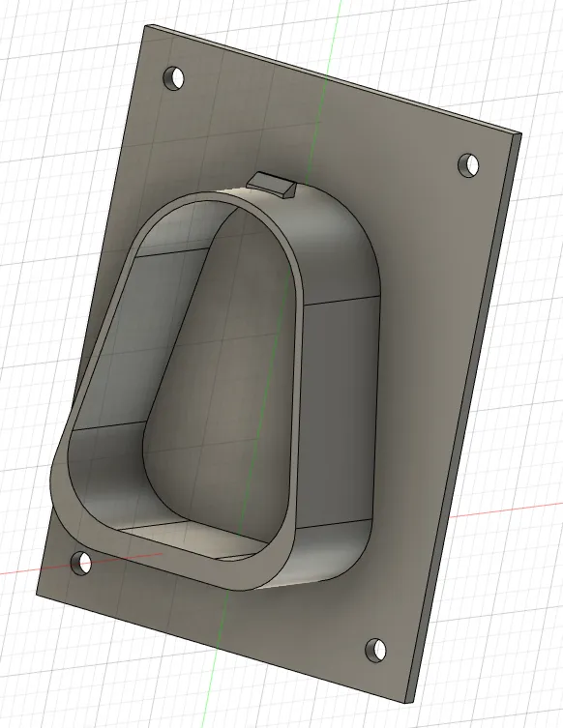Select the bottom-left mounting hole on the plate
Viewport: 563px width, 728px height.
pos(81,563)
